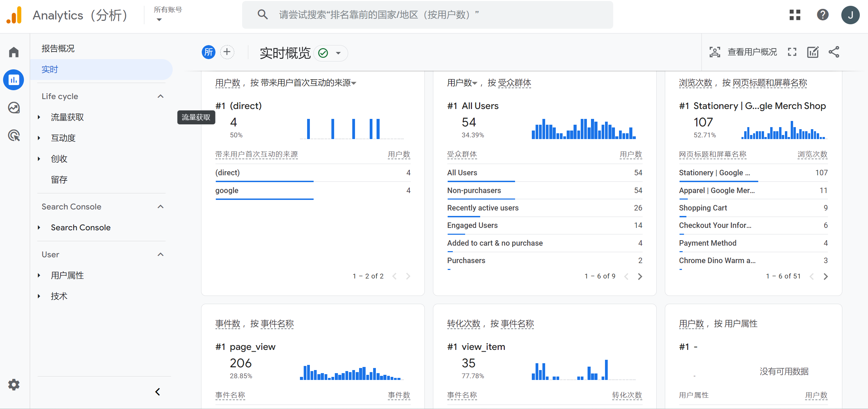Click add filter plus button next to 所
Image resolution: width=868 pixels, height=409 pixels.
pos(226,53)
